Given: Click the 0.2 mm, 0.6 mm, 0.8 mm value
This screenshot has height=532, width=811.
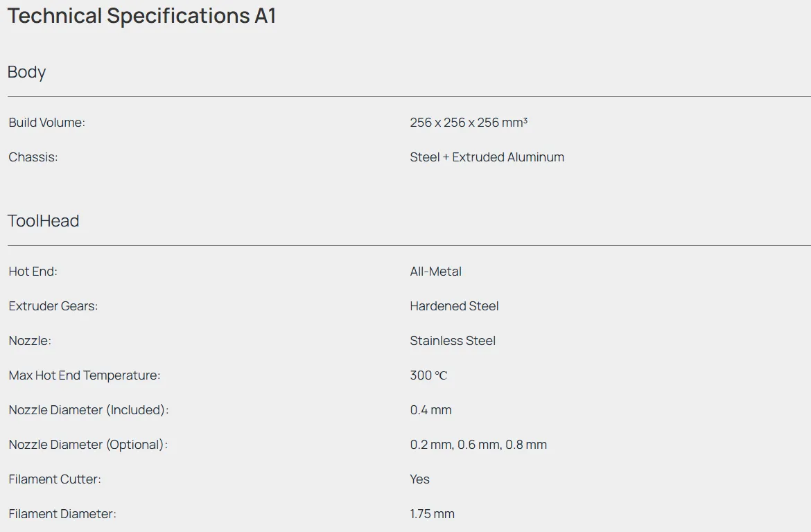Looking at the screenshot, I should [478, 445].
